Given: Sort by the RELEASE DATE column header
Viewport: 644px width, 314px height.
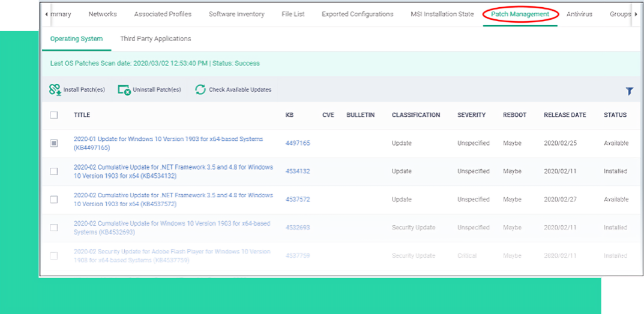Looking at the screenshot, I should (565, 115).
